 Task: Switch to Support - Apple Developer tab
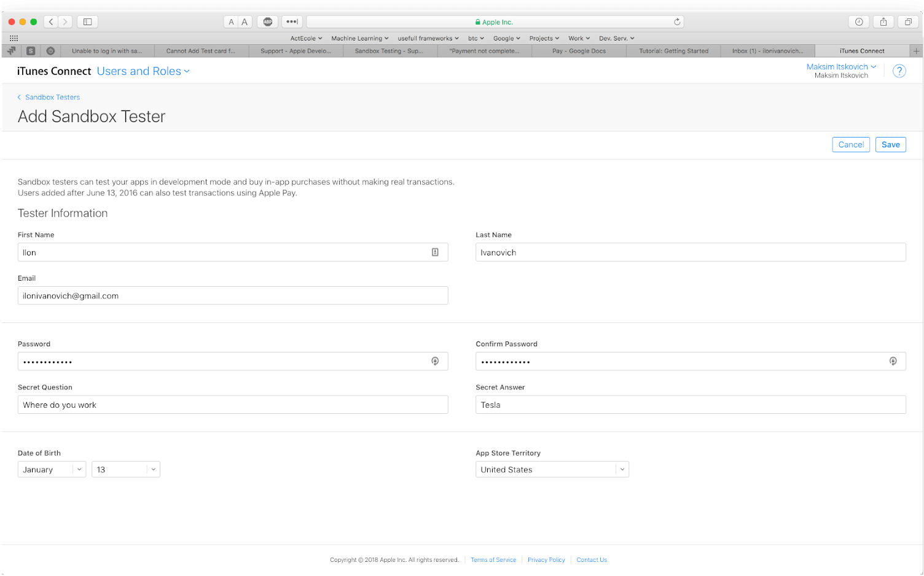point(296,51)
